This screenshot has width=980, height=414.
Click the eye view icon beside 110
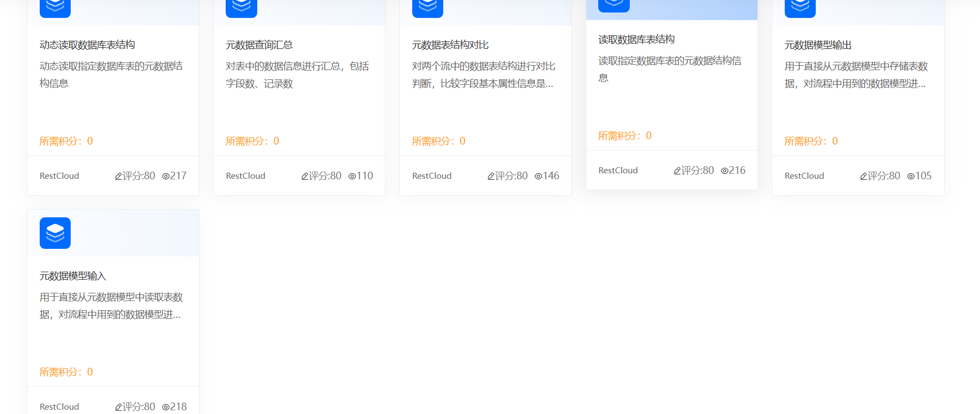[x=352, y=176]
